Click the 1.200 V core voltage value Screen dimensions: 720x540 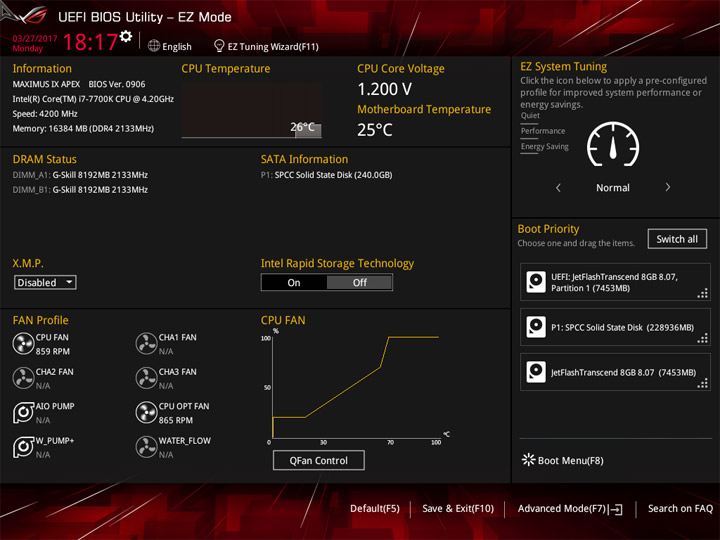tap(385, 89)
